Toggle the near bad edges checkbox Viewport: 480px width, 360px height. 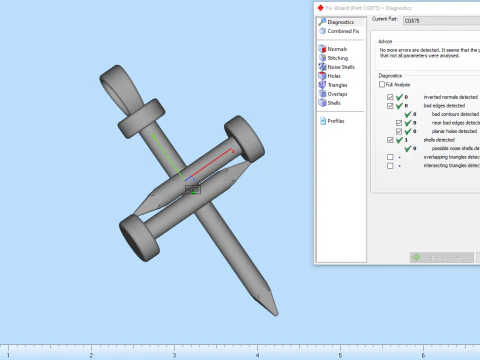click(399, 123)
